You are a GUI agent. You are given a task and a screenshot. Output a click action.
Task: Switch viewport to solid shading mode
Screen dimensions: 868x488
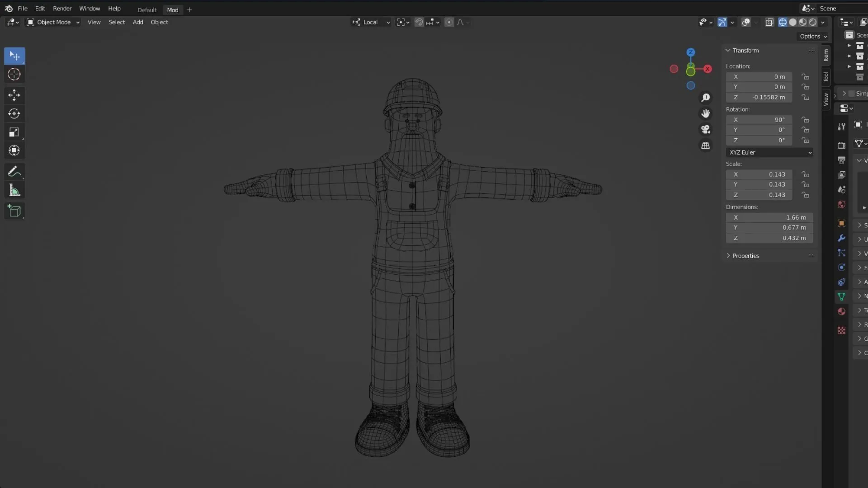(793, 22)
